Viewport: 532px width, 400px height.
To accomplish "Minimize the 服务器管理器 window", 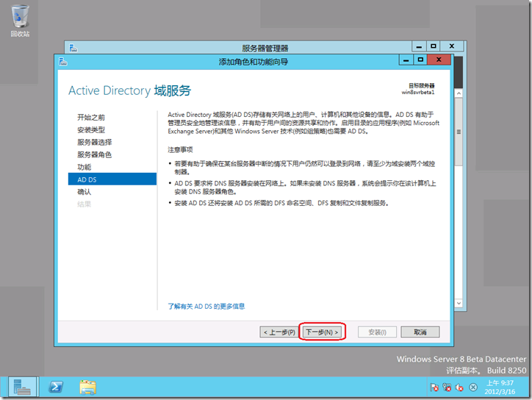I will point(419,46).
